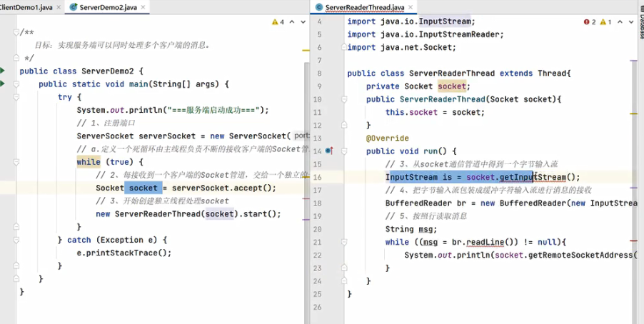
Task: Collapse the ServerReaderThread constructor at line 10
Action: pos(344,99)
